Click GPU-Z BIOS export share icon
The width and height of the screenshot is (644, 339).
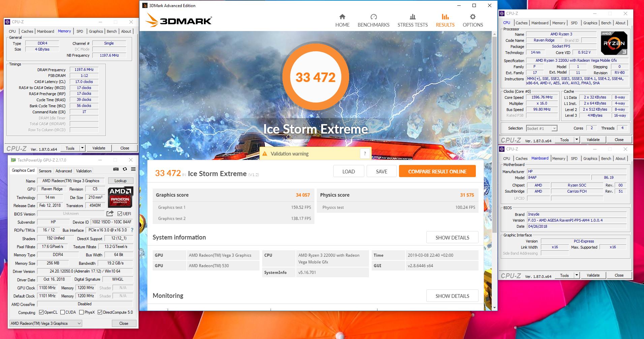click(110, 214)
